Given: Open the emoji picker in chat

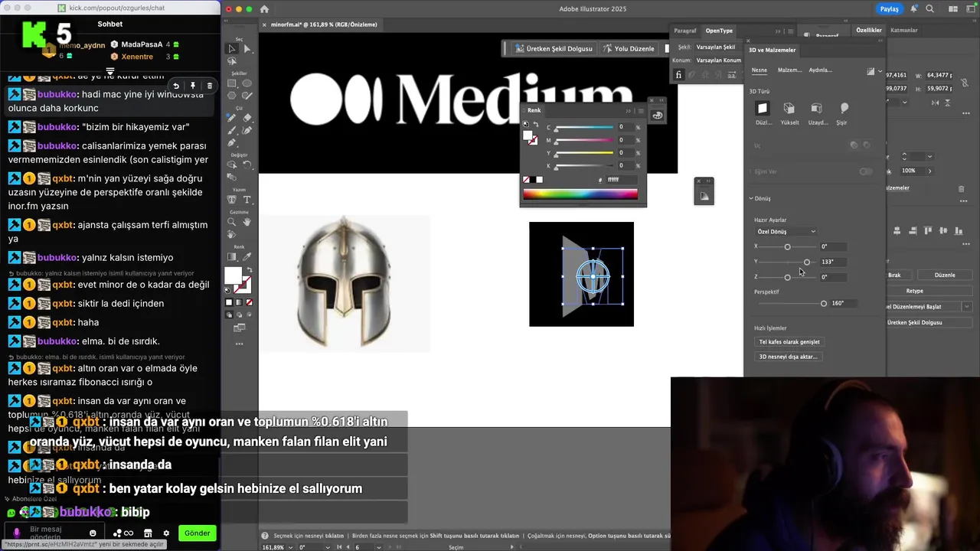Looking at the screenshot, I should [x=93, y=533].
